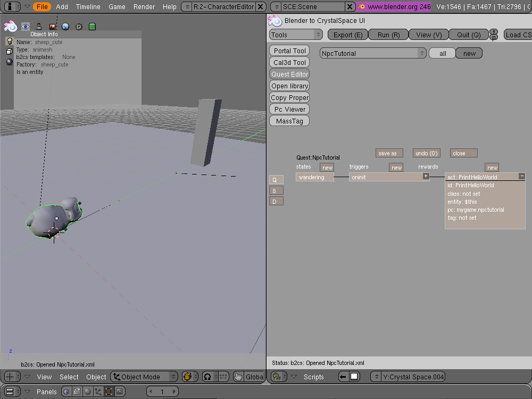Click the green cube icon

pyautogui.click(x=92, y=27)
